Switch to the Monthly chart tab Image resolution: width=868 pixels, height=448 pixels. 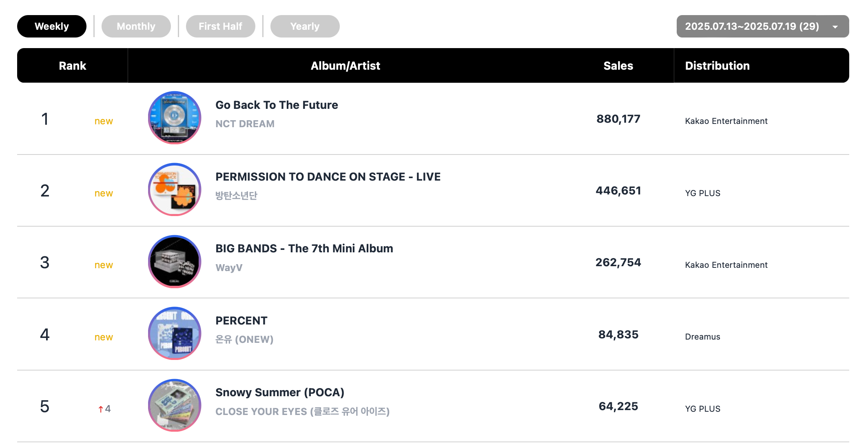pos(136,26)
